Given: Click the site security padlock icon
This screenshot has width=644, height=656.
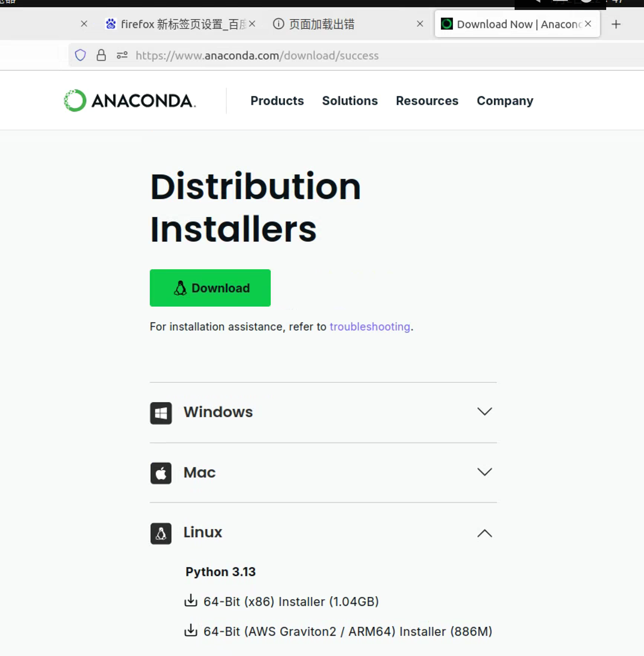Looking at the screenshot, I should [x=101, y=55].
